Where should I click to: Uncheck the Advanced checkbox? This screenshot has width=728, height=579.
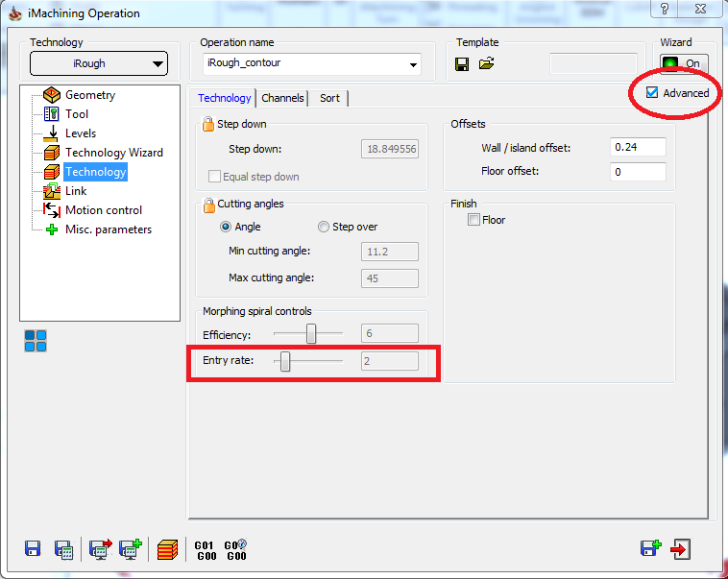pyautogui.click(x=652, y=92)
